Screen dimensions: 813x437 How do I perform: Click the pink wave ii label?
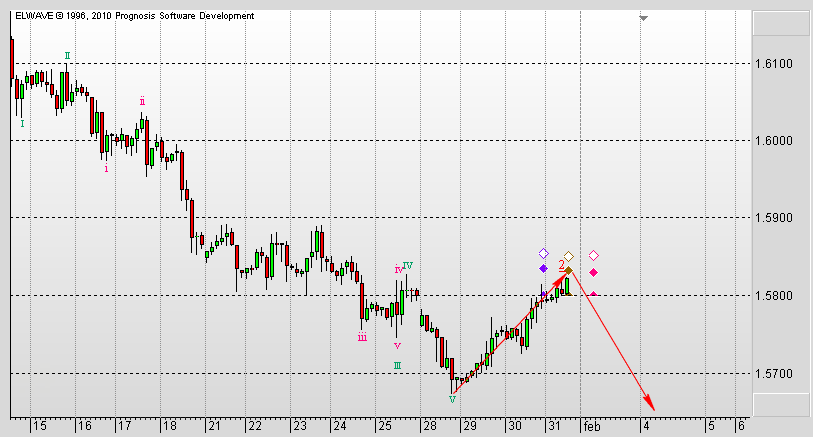click(142, 101)
